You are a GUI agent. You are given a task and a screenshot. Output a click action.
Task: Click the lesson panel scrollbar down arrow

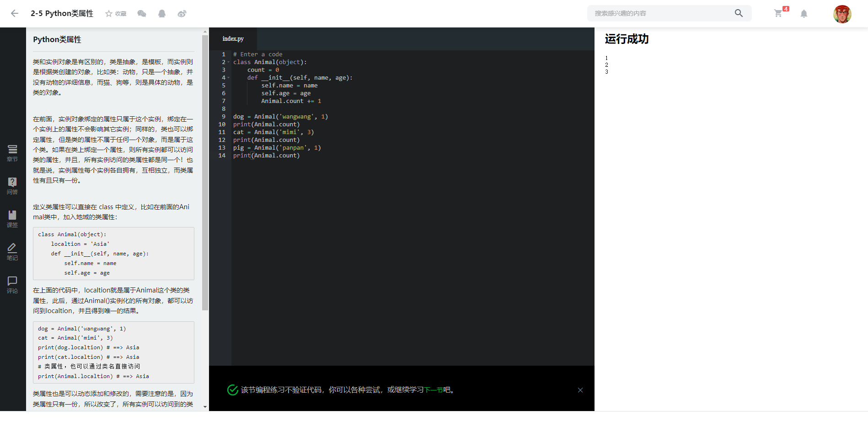pyautogui.click(x=205, y=406)
